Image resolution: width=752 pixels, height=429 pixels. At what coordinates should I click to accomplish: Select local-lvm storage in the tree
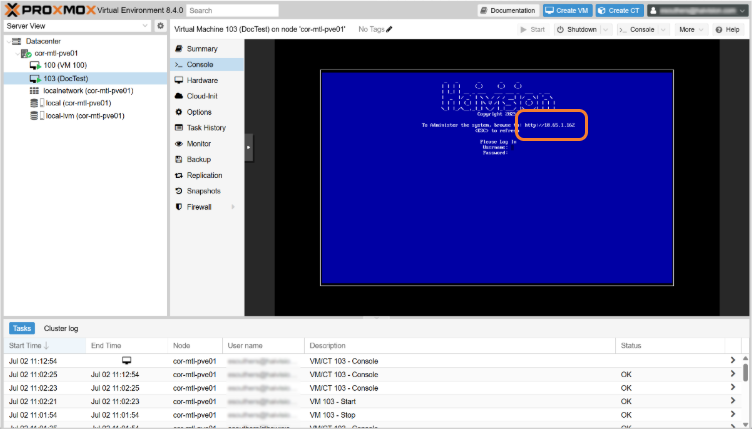[84, 115]
